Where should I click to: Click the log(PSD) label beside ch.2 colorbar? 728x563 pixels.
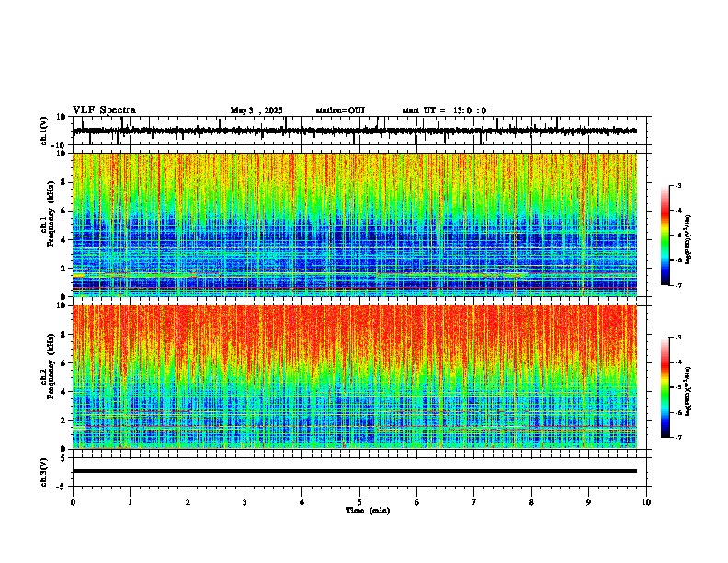[x=688, y=391]
